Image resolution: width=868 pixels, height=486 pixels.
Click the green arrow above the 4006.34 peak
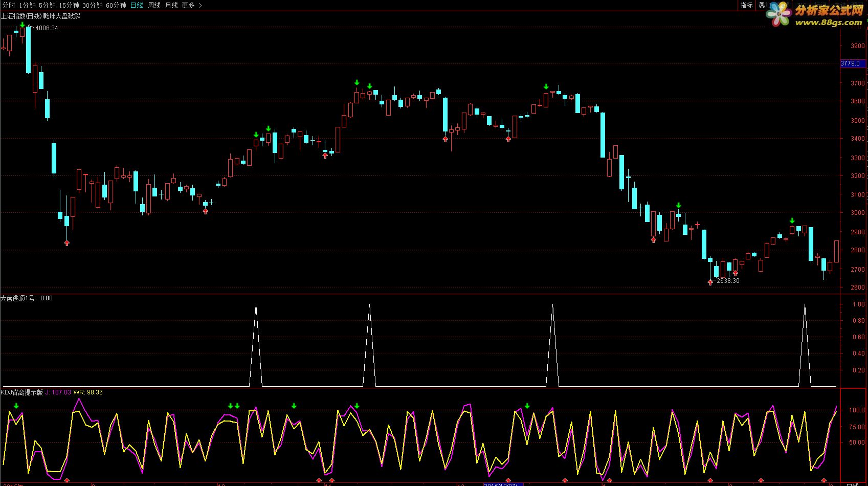tap(23, 25)
